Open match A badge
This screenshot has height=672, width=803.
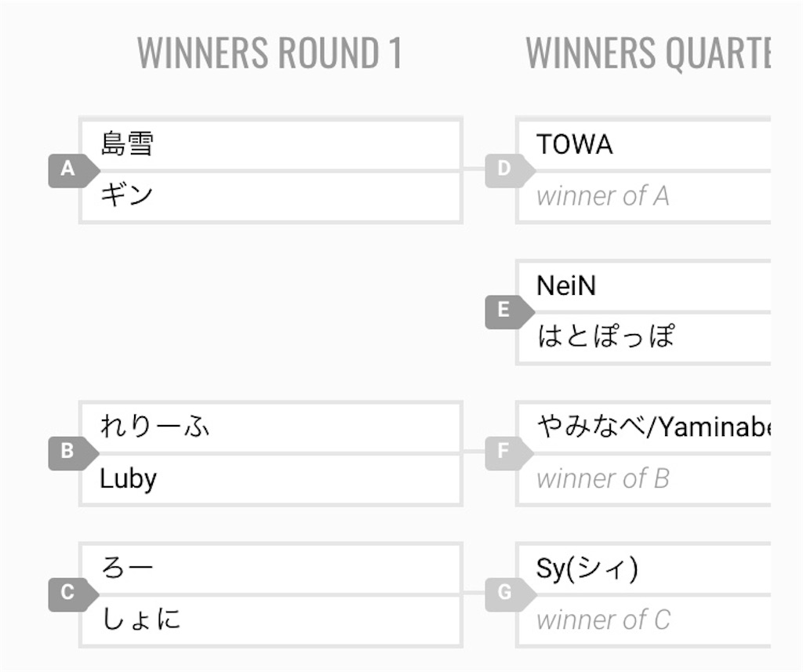(x=73, y=171)
